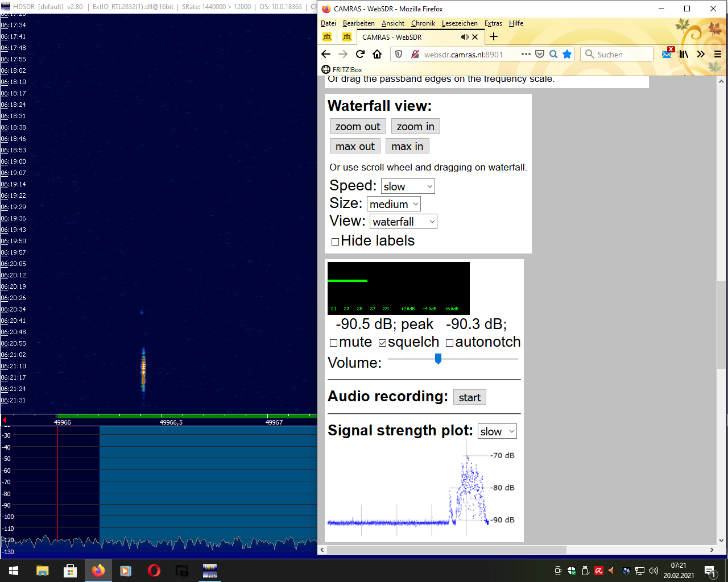
Task: Select the second pinned tab
Action: (347, 37)
